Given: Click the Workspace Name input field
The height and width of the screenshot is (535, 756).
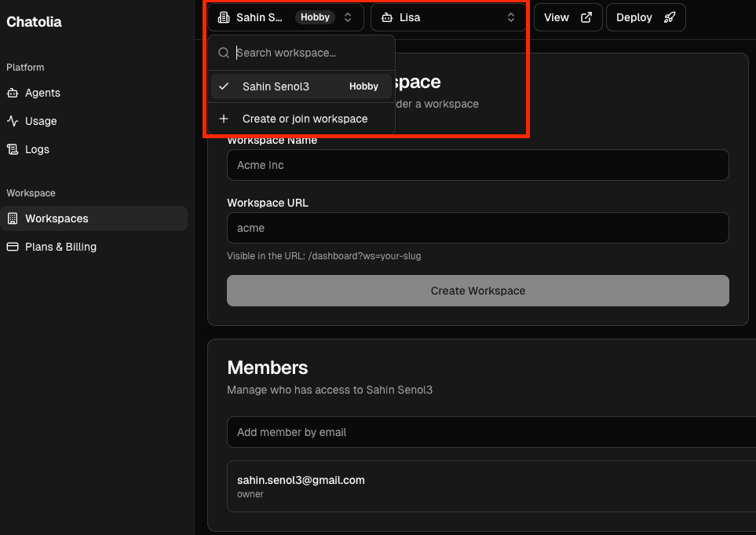Looking at the screenshot, I should click(x=477, y=165).
